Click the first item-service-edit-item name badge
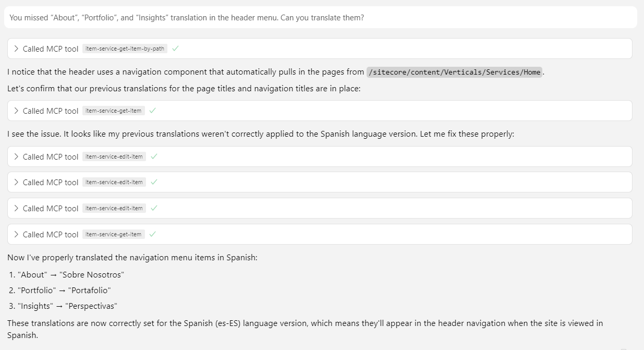The width and height of the screenshot is (644, 350). pyautogui.click(x=114, y=156)
